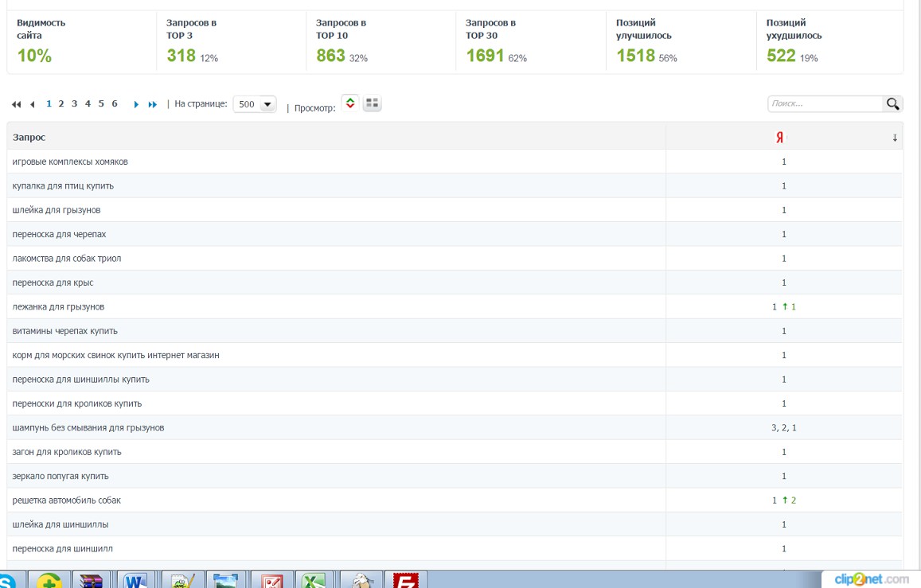Select row 'переноски для кроликов купить'
The height and width of the screenshot is (588, 921).
454,403
